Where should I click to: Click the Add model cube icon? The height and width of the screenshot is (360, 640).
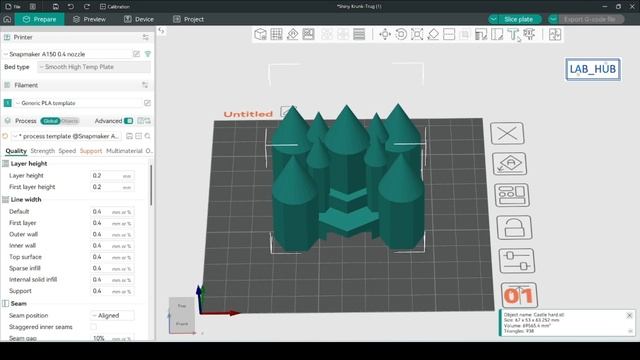[260, 34]
